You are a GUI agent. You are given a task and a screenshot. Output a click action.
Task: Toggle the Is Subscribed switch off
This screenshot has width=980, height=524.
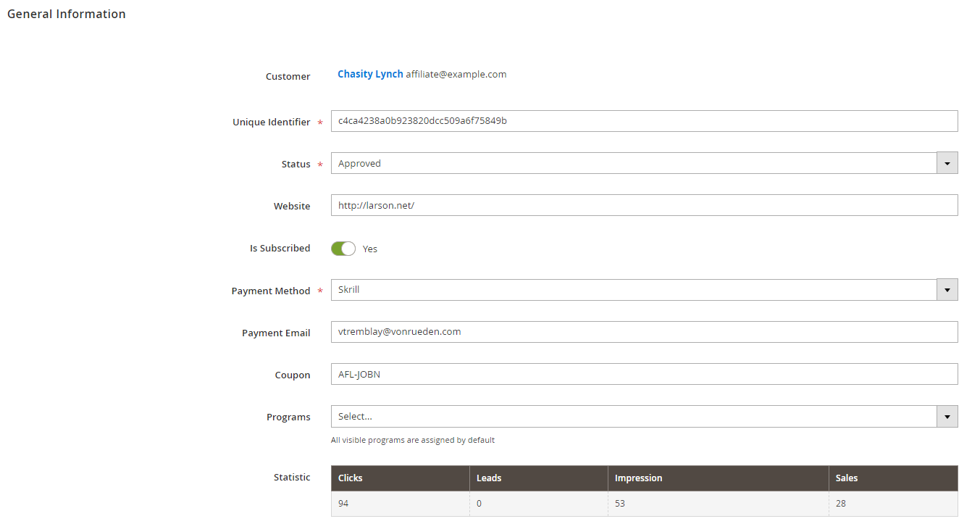pos(343,249)
